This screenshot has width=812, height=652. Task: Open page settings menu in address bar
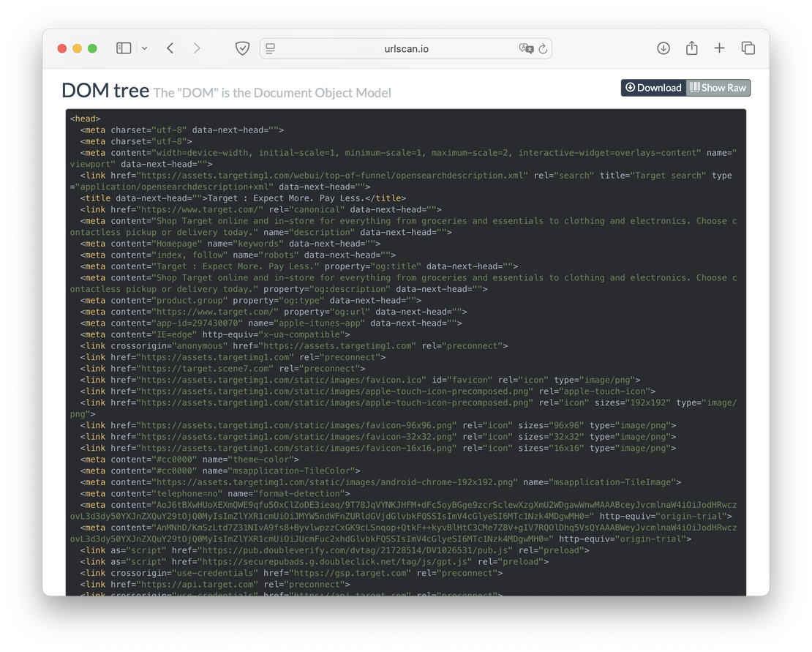pyautogui.click(x=271, y=48)
